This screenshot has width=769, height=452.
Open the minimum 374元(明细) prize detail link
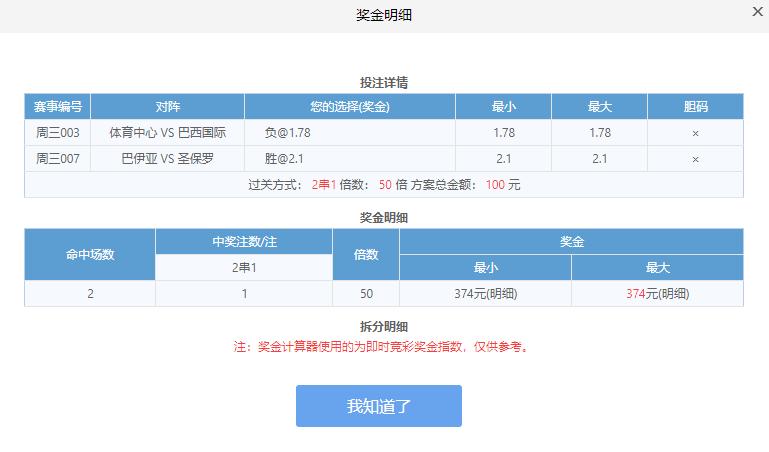(x=486, y=294)
